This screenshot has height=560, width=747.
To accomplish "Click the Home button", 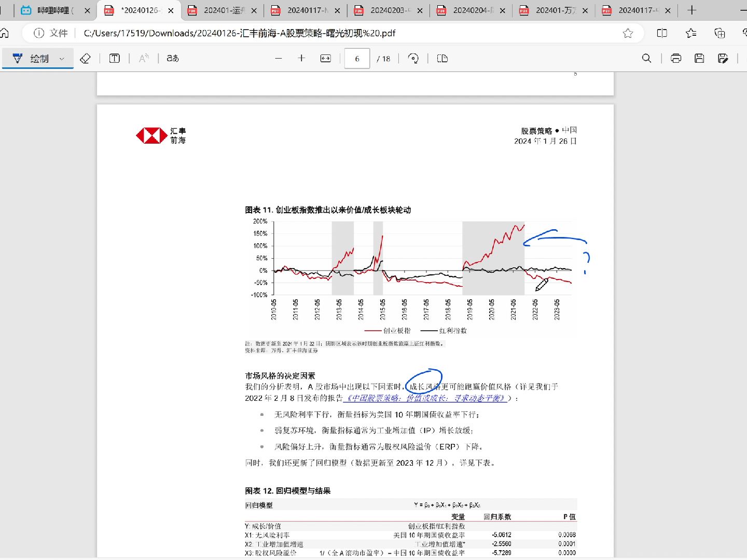I will coord(5,33).
